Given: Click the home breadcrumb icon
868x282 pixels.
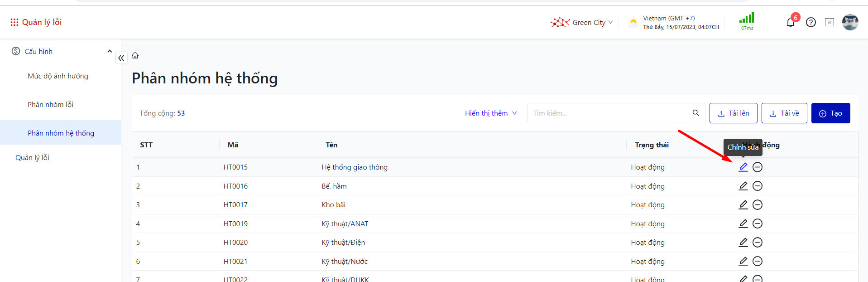Looking at the screenshot, I should coord(135,56).
